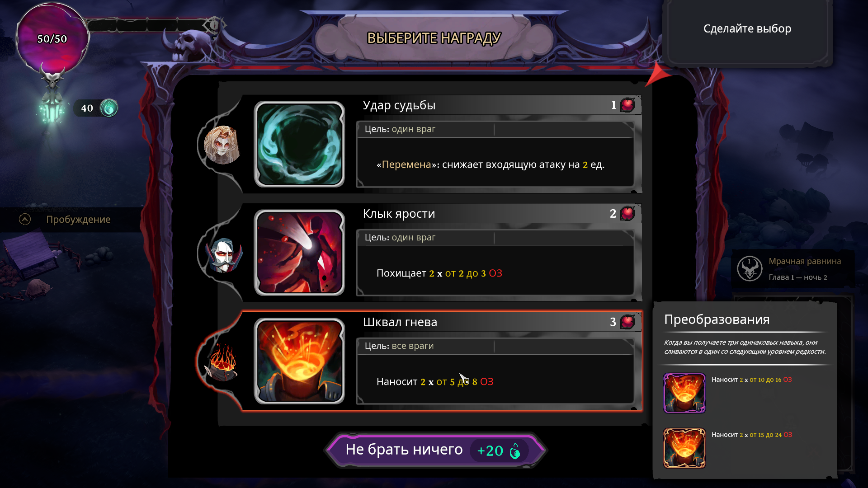Viewport: 868px width, 488px height.
Task: Click the purple-framed upgraded skill thumbnail
Action: (684, 393)
